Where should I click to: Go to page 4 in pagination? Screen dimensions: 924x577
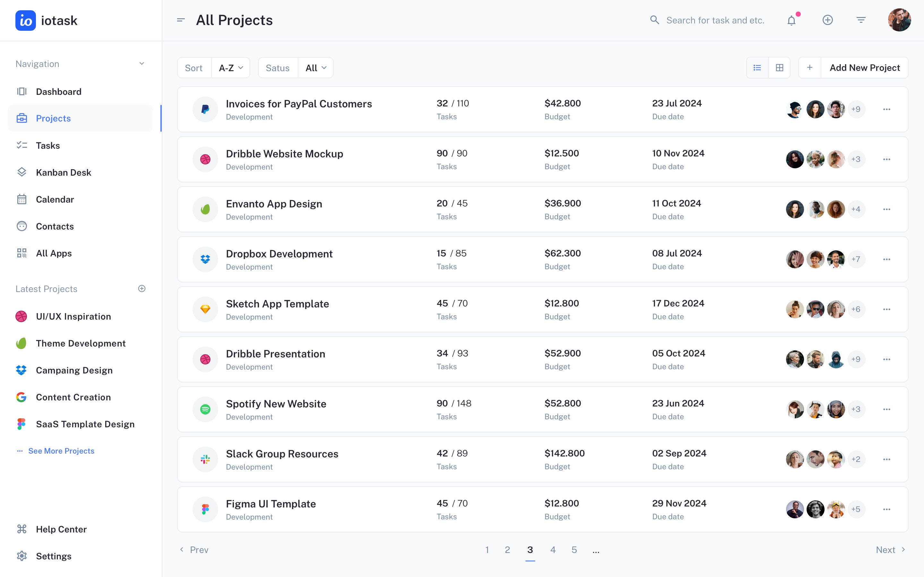(552, 549)
